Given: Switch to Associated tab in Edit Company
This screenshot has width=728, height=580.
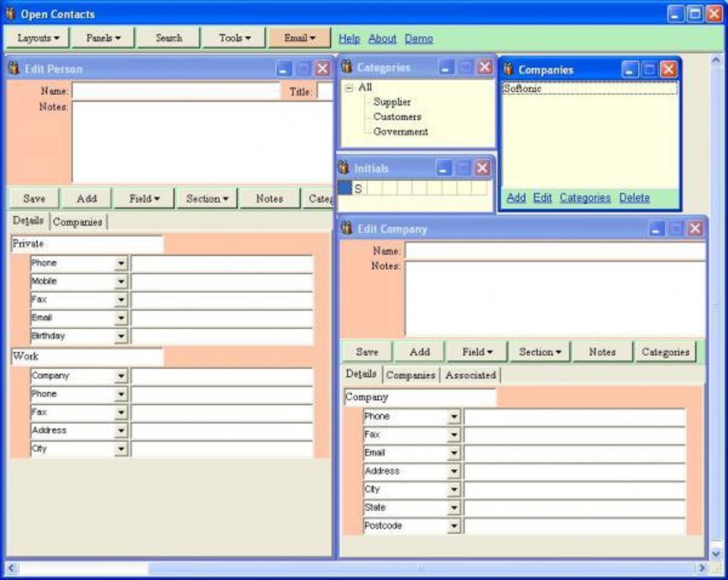Looking at the screenshot, I should [470, 375].
